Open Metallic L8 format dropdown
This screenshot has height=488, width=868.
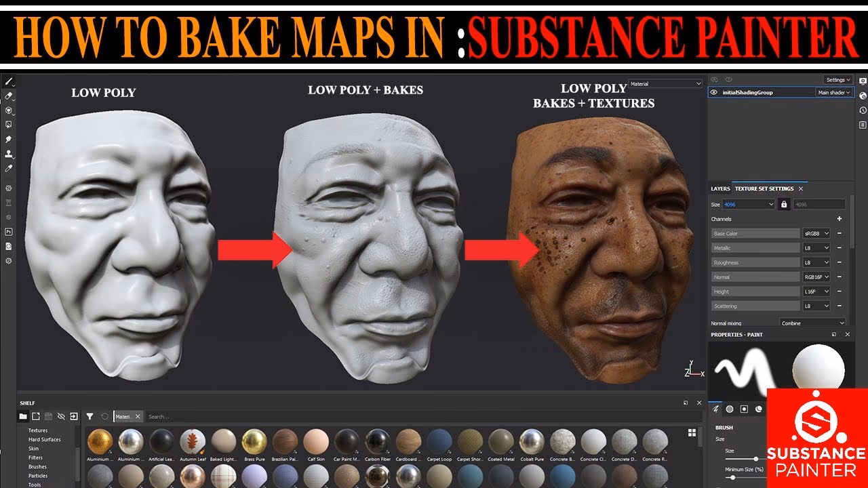pos(816,248)
